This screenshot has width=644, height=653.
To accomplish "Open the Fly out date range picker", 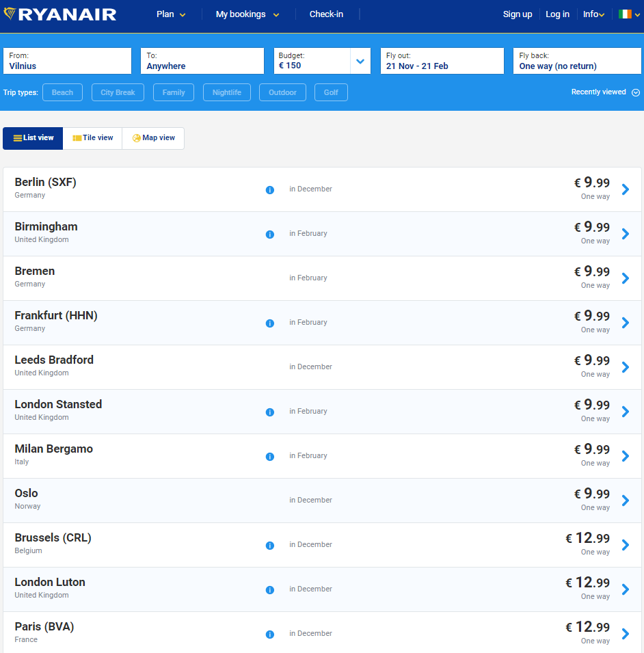I will 442,62.
